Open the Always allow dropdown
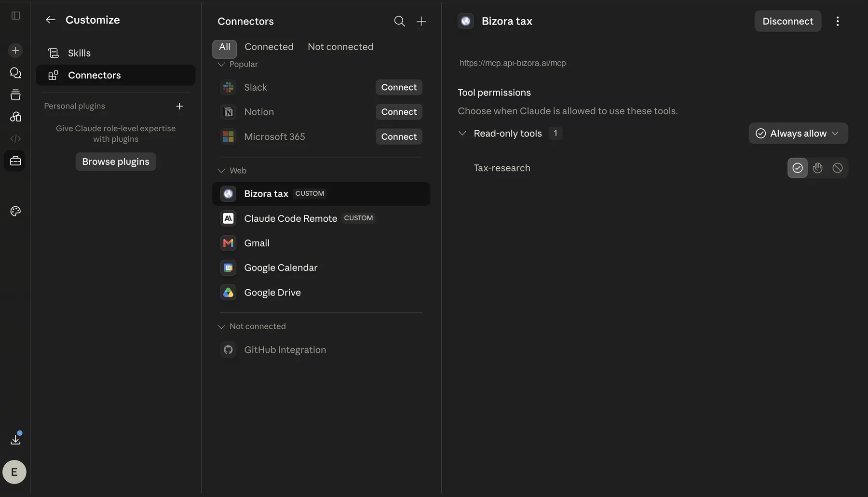 tap(798, 134)
